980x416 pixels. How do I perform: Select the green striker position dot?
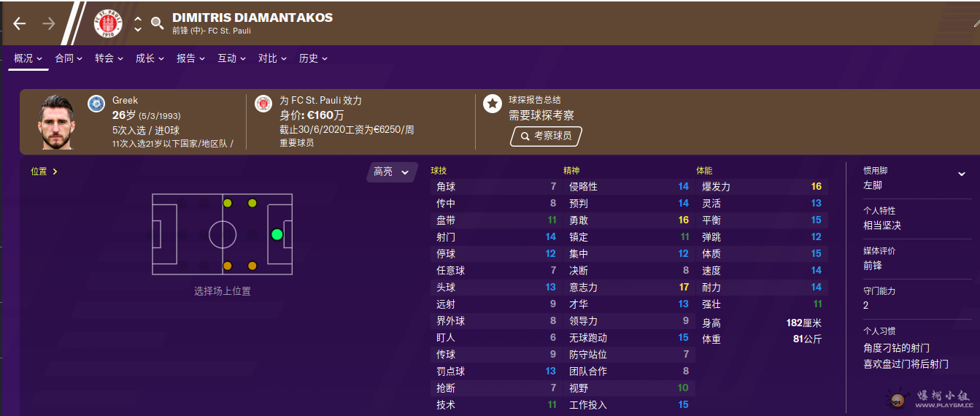point(277,234)
